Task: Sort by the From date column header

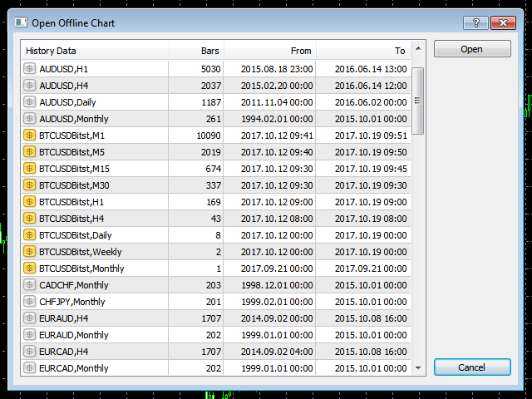Action: click(270, 51)
